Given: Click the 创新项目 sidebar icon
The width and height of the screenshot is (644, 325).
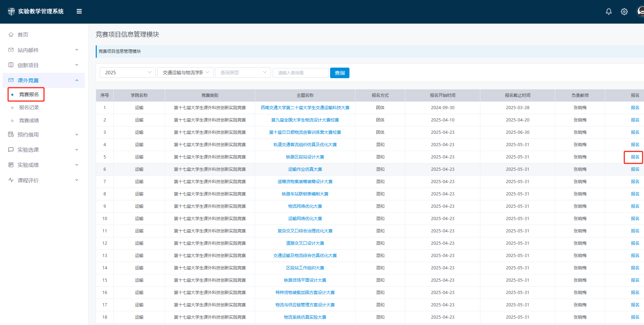Looking at the screenshot, I should tap(11, 65).
